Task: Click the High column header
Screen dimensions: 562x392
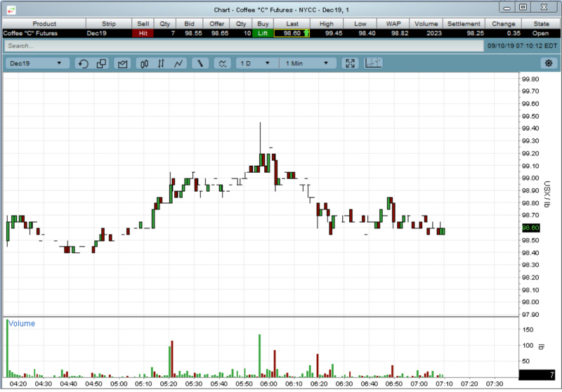Action: click(326, 24)
